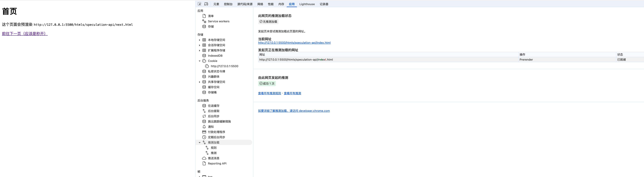Open Service workers in the sidebar
The image size is (644, 177).
(x=218, y=21)
